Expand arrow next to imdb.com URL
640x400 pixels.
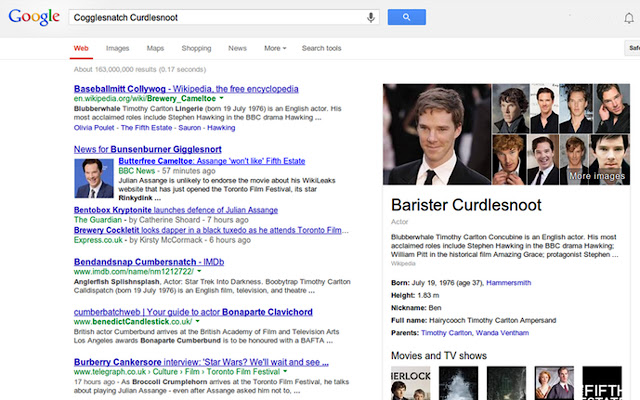[x=199, y=271]
